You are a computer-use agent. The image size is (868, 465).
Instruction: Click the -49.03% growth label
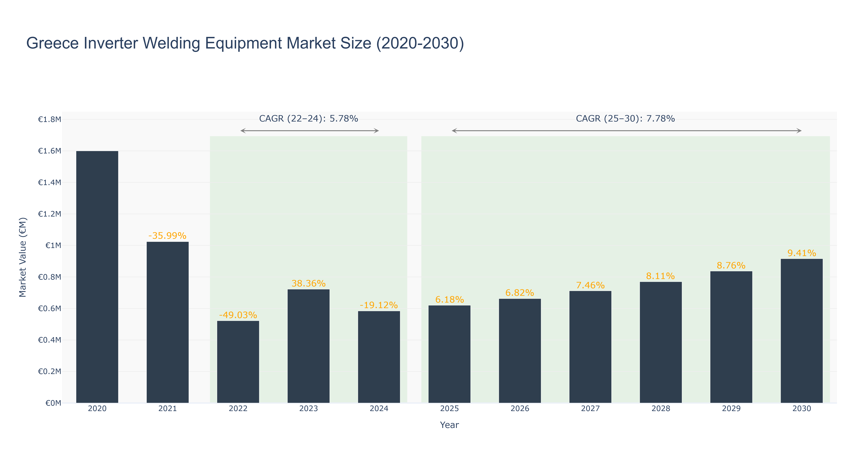tap(238, 315)
